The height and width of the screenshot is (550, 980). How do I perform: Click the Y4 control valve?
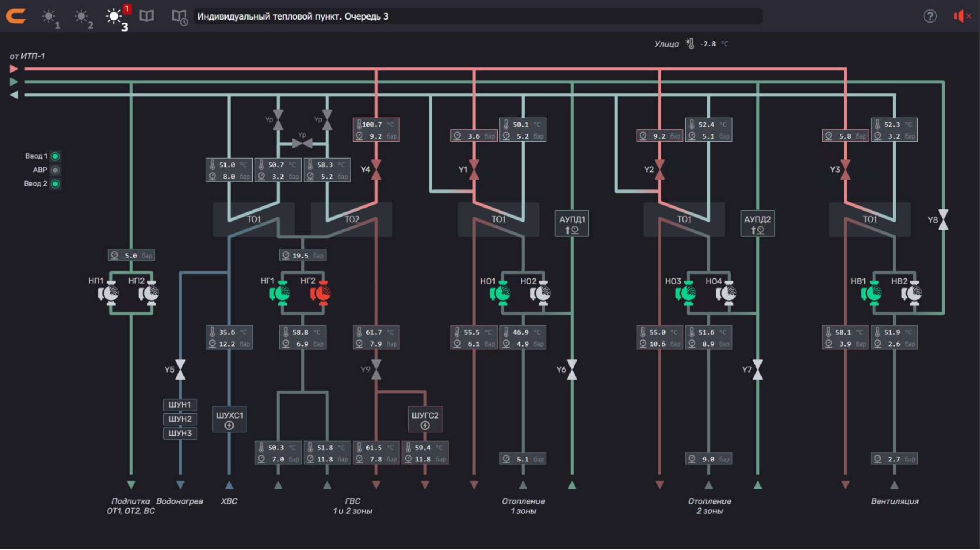pyautogui.click(x=376, y=170)
